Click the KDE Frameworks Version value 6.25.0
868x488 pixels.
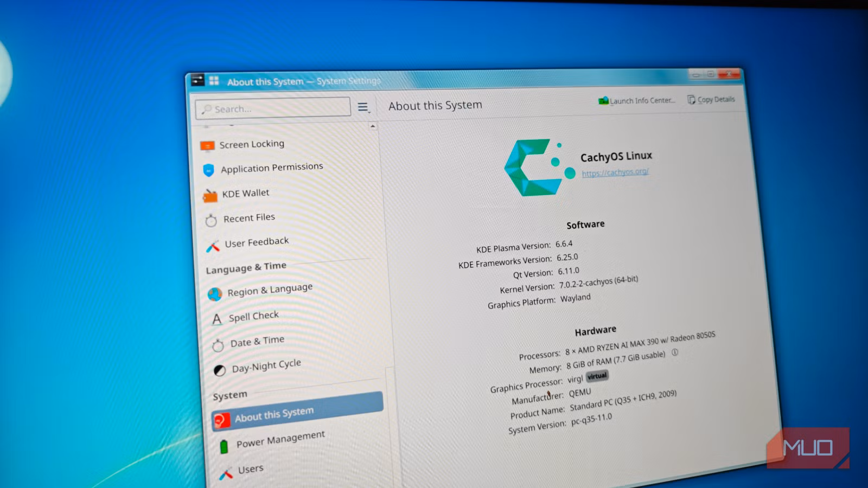point(567,258)
